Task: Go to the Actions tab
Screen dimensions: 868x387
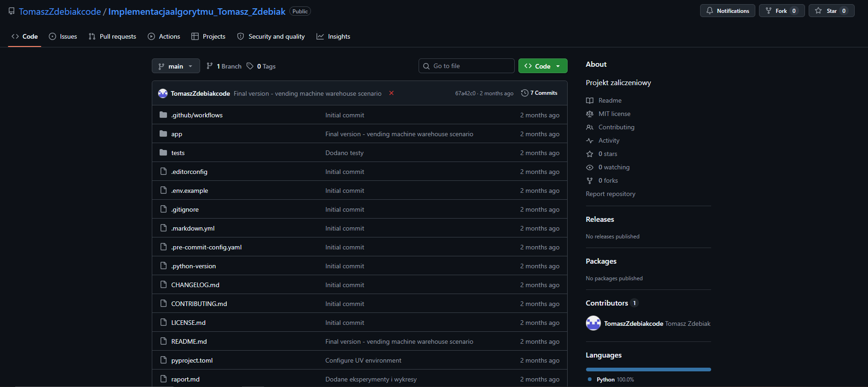Action: (164, 36)
